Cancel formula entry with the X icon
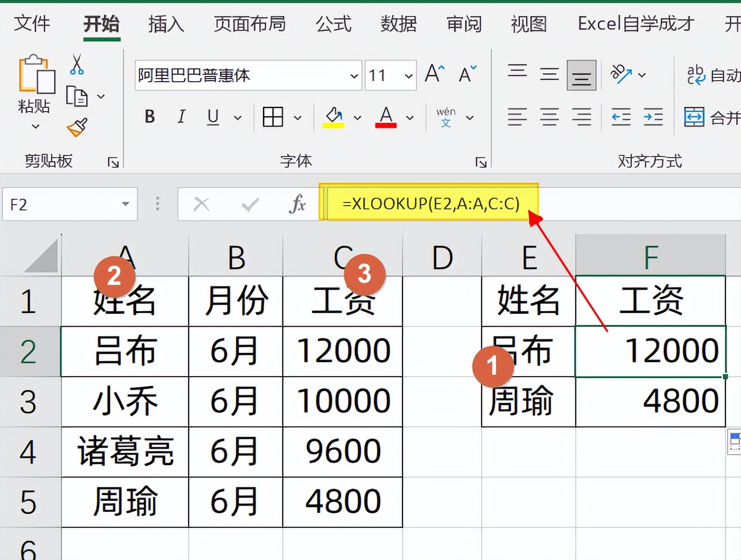The height and width of the screenshot is (560, 741). (202, 204)
